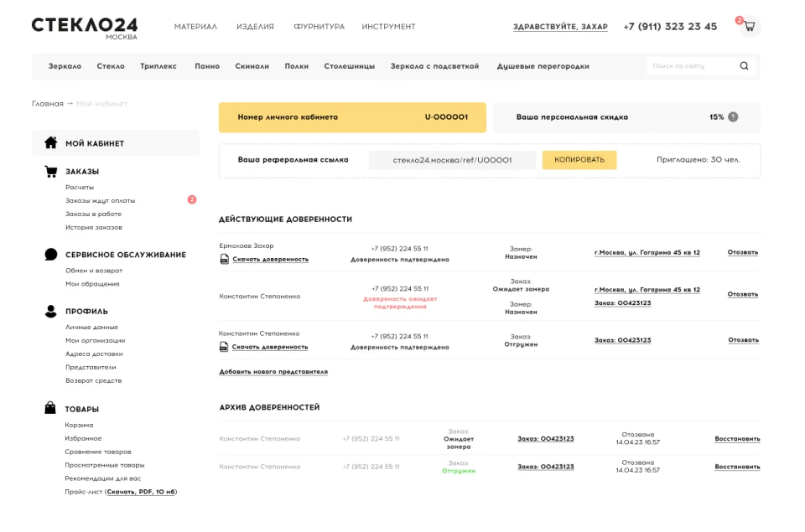Download price list PDF link
This screenshot has height=532, width=805.
coord(141,492)
